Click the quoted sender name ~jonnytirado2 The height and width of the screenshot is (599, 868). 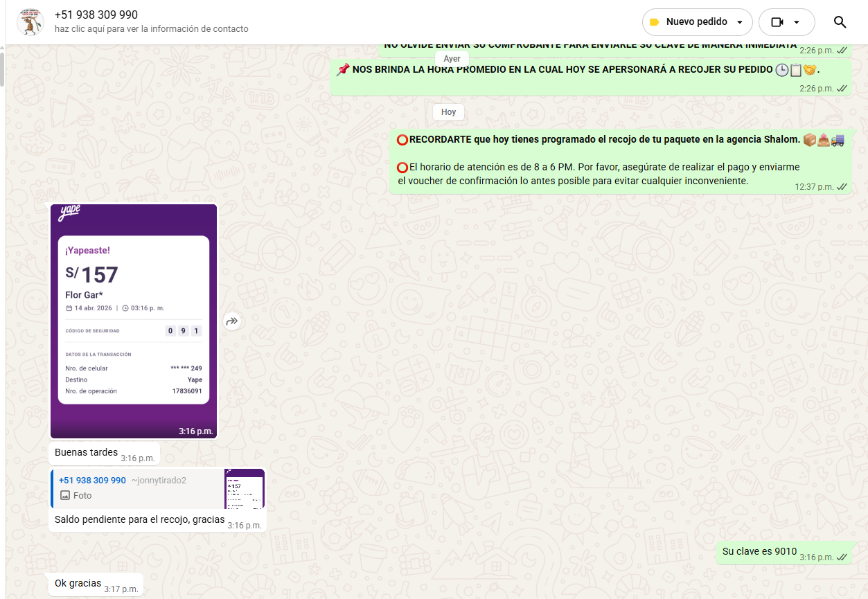[x=159, y=480]
